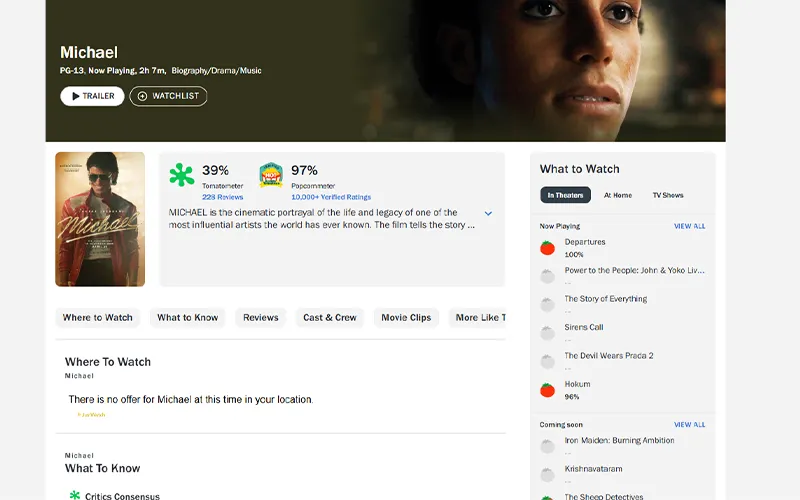Screen dimensions: 800x500
Task: Jump to More Like This section
Action: [x=478, y=317]
